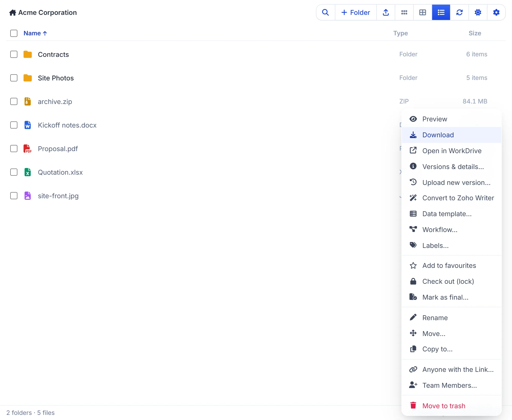Select the list view icon
The image size is (512, 420).
click(441, 12)
